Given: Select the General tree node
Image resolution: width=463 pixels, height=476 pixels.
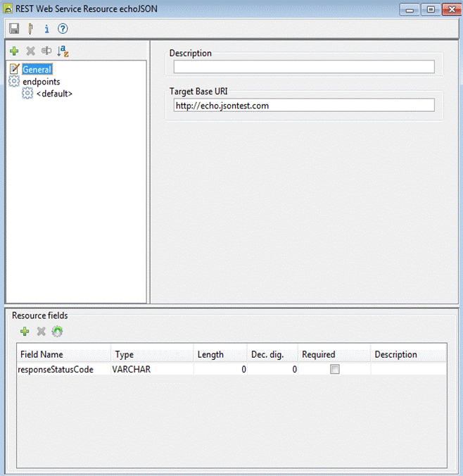Looking at the screenshot, I should click(37, 69).
